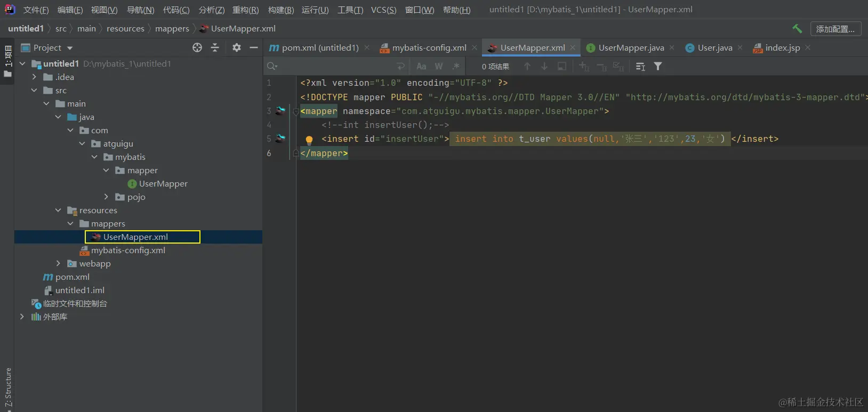The height and width of the screenshot is (412, 868).
Task: Open the 编辑(E) menu
Action: [70, 10]
